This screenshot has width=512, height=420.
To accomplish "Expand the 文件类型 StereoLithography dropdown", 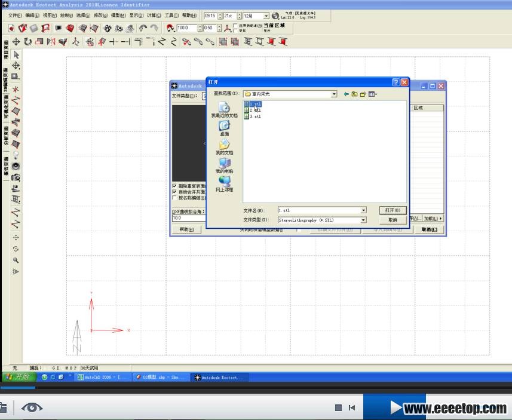I will 363,220.
